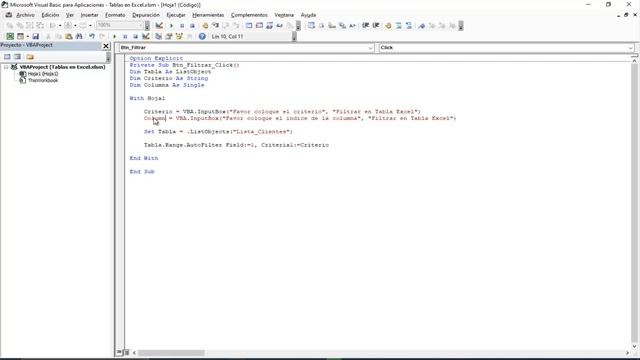Open the Formato menu
This screenshot has width=640, height=360.
tap(115, 15)
